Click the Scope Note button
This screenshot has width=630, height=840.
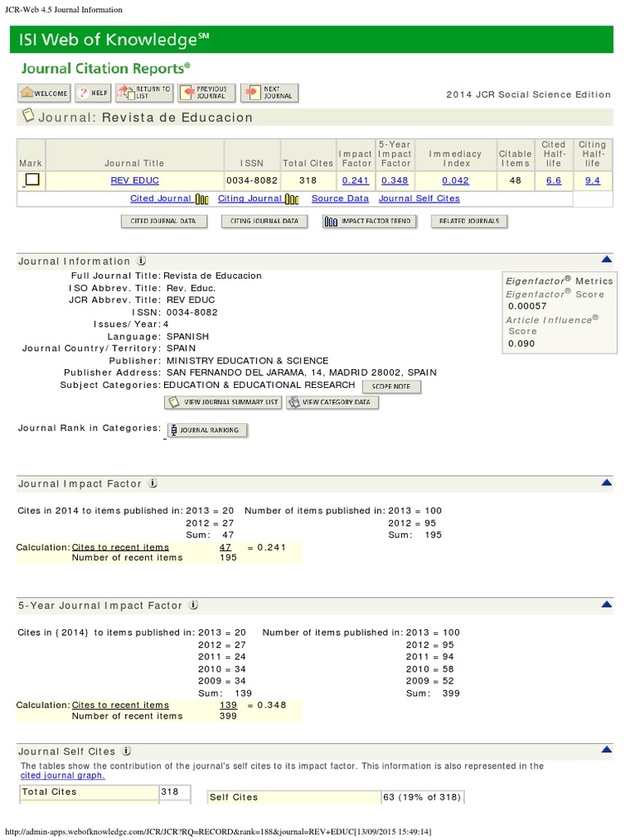point(391,387)
